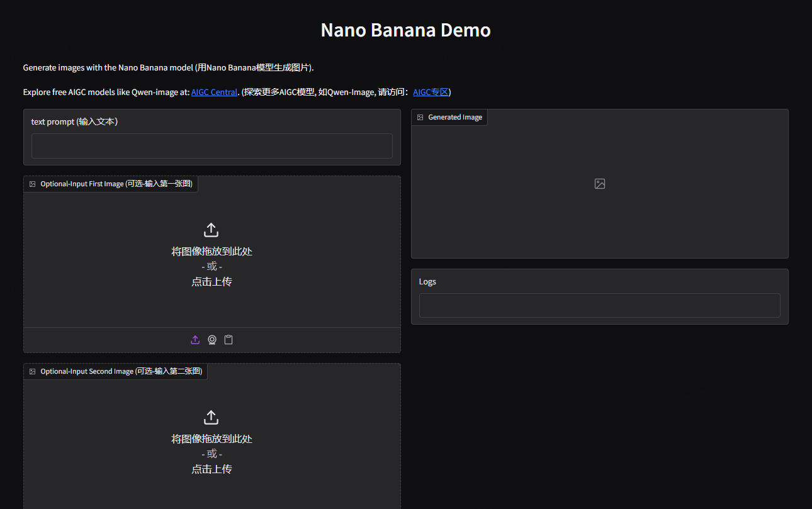Image resolution: width=812 pixels, height=509 pixels.
Task: Click image icon beside Optional-Input First Image label
Action: click(33, 184)
